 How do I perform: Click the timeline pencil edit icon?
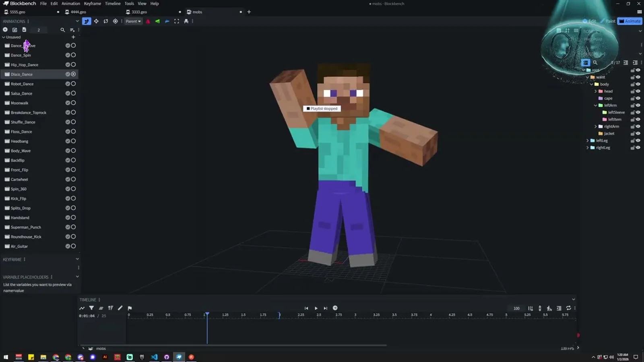click(x=120, y=308)
